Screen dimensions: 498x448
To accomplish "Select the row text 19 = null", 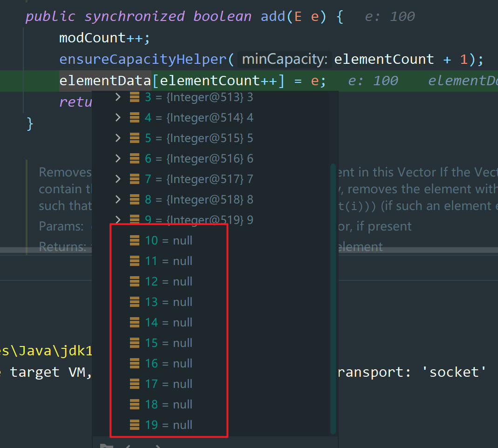I will (x=169, y=425).
